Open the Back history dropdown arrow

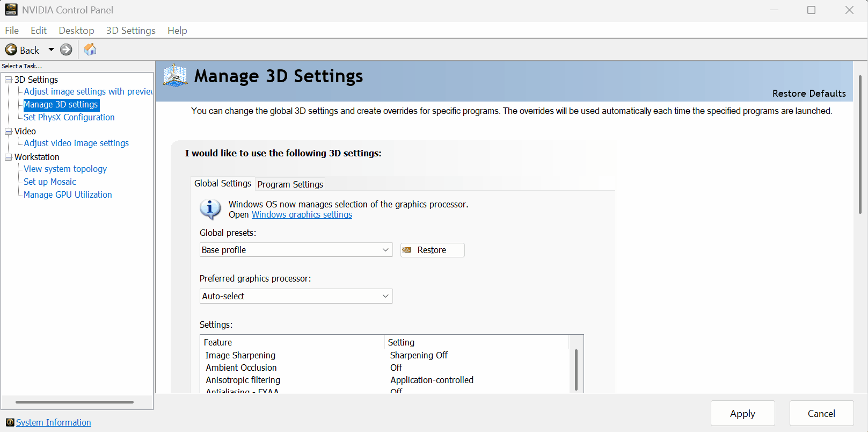click(51, 49)
